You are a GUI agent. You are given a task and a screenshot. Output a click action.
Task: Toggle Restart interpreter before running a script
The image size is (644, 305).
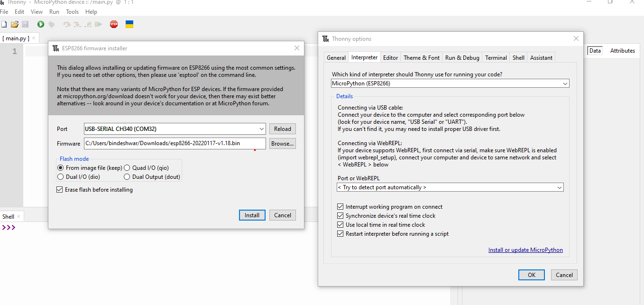click(340, 234)
